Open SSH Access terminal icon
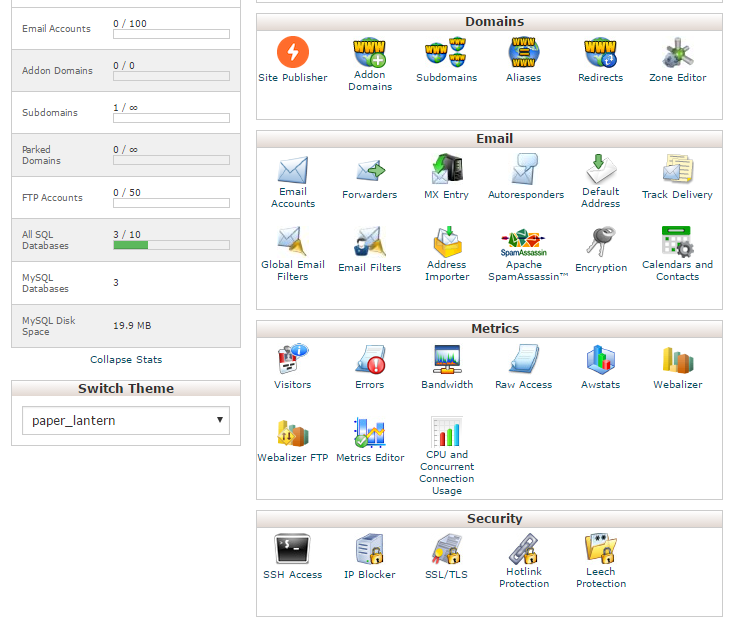Viewport: 736px width, 622px height. pos(292,550)
